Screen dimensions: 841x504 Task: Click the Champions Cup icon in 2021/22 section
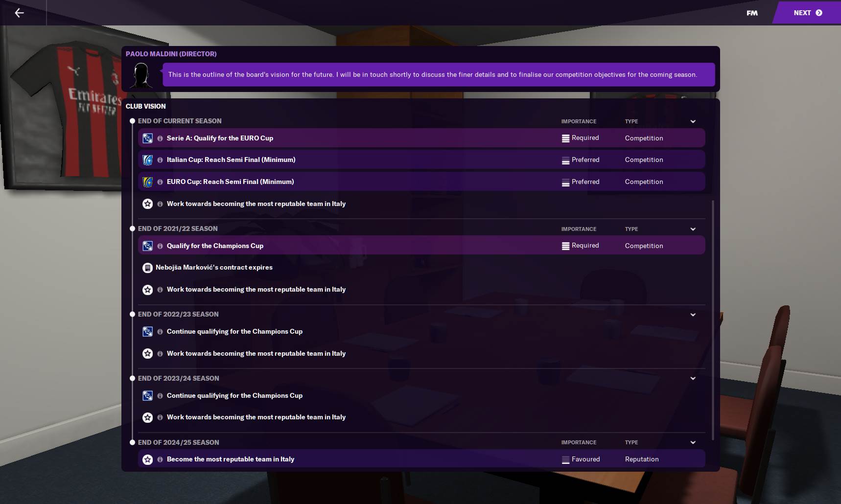tap(148, 246)
